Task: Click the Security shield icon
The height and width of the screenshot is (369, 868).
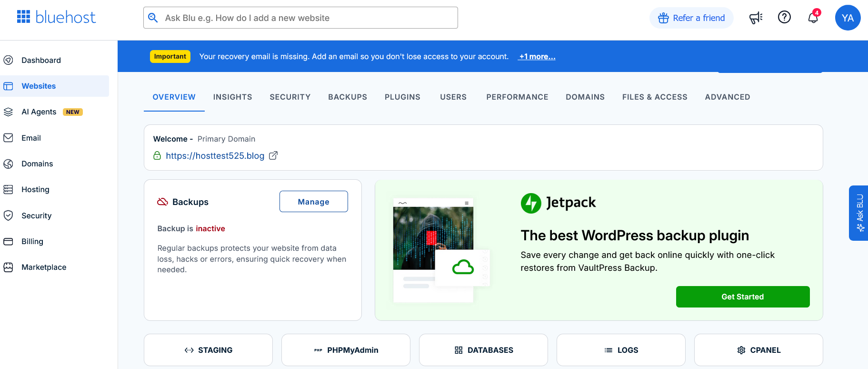Action: point(8,215)
